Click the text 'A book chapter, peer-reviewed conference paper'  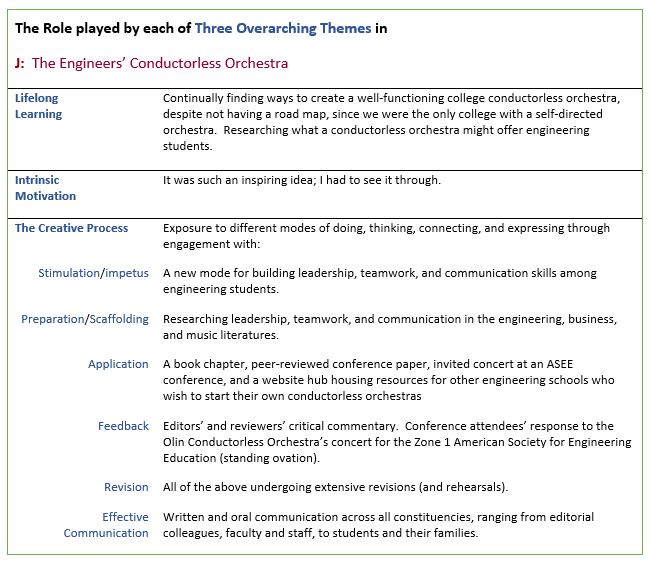point(296,364)
